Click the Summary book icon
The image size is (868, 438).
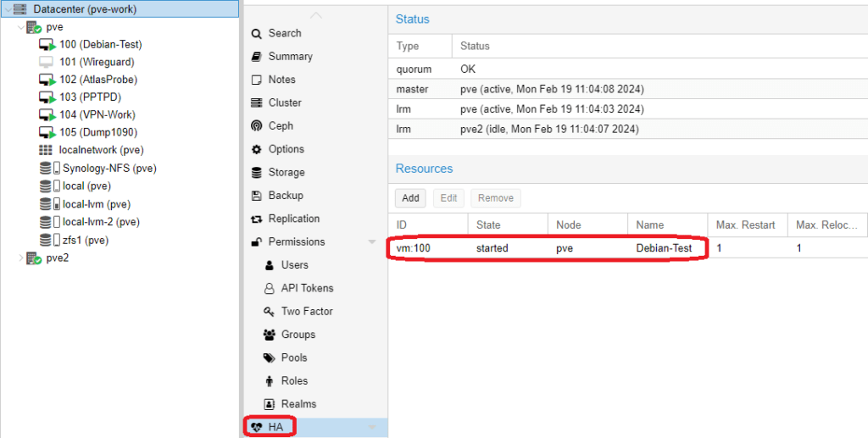tap(256, 57)
